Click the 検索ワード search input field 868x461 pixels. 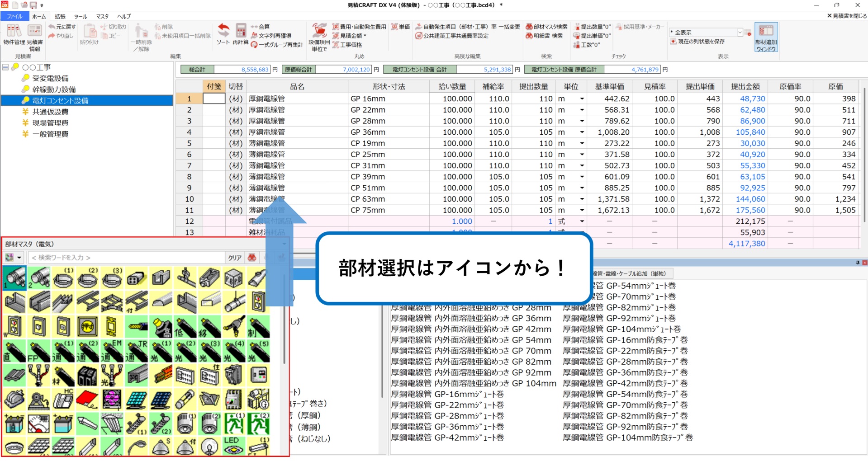pos(127,258)
